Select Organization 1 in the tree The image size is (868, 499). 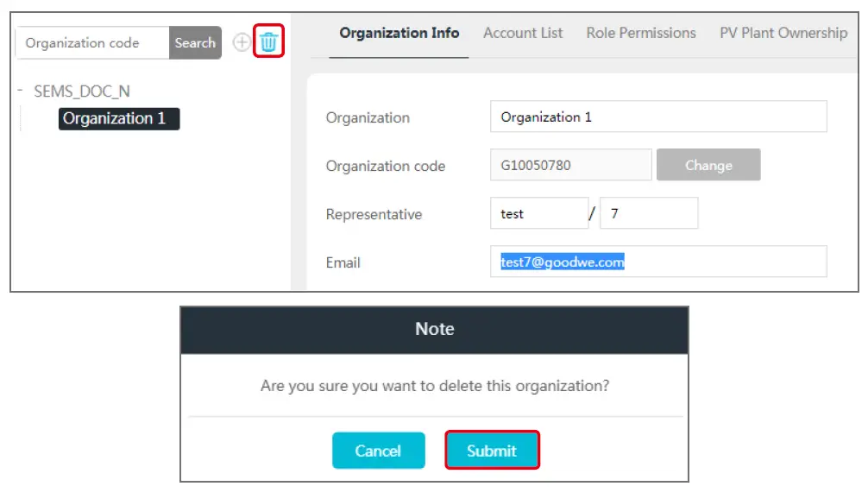click(x=118, y=118)
